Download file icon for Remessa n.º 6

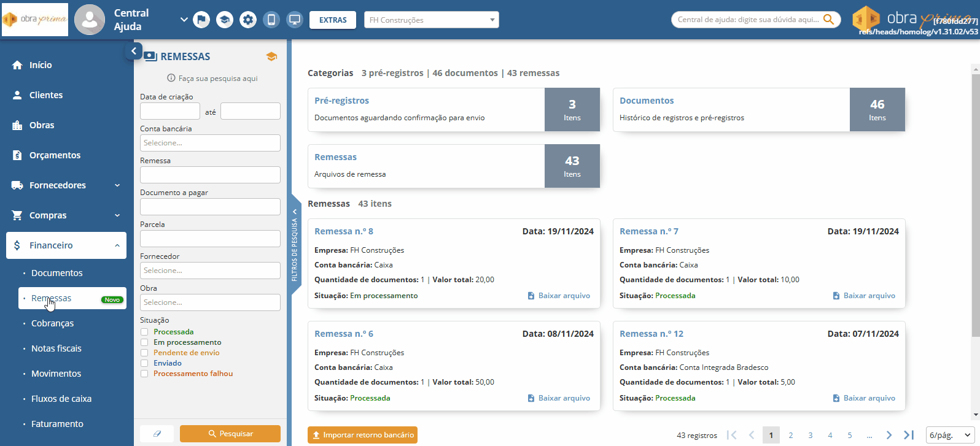coord(531,398)
